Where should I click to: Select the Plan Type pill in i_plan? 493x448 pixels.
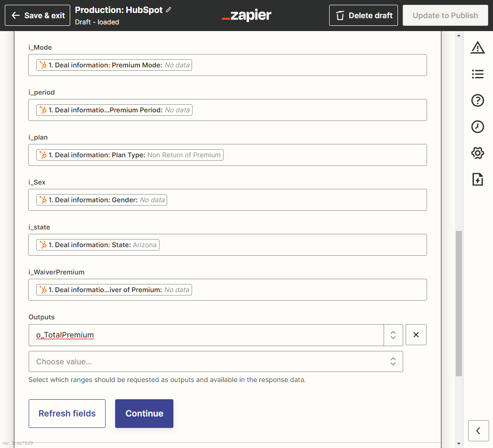coord(130,155)
